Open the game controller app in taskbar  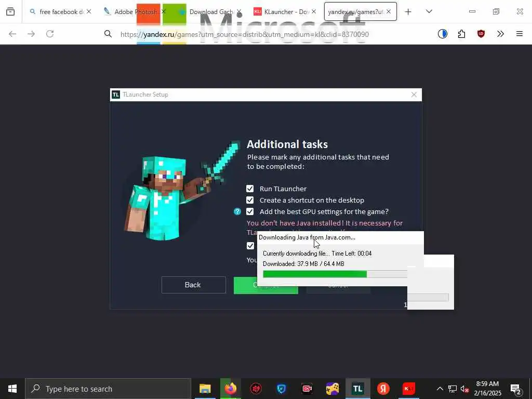(x=332, y=389)
